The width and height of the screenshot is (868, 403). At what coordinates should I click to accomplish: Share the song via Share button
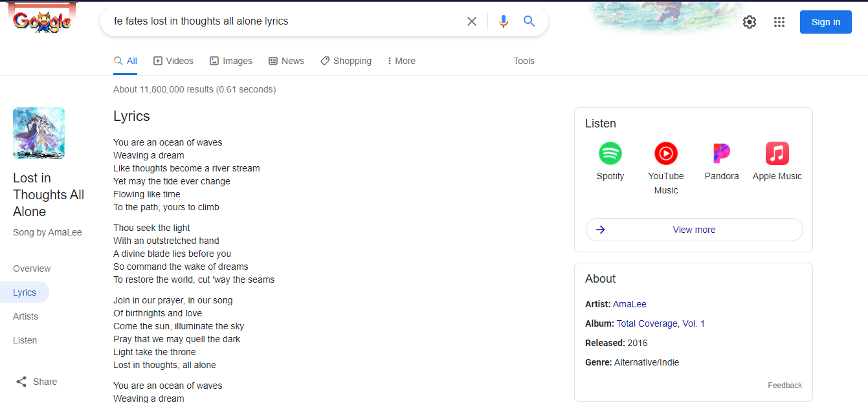pyautogui.click(x=37, y=382)
